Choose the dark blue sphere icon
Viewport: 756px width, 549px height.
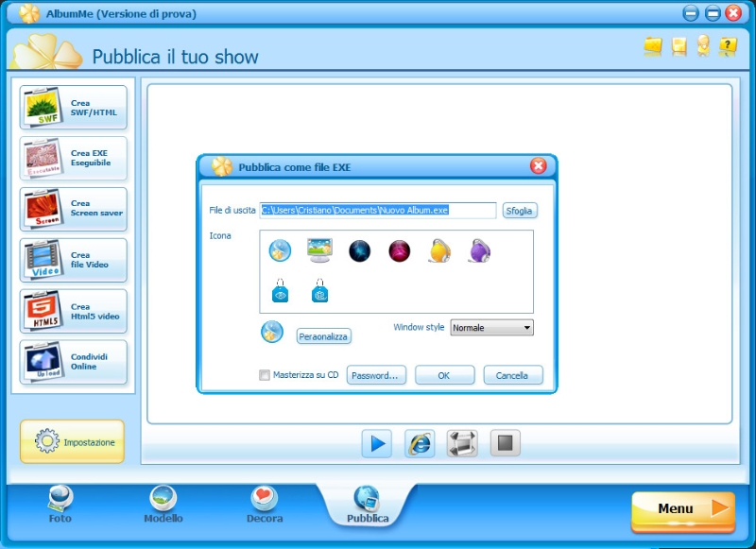pyautogui.click(x=359, y=250)
